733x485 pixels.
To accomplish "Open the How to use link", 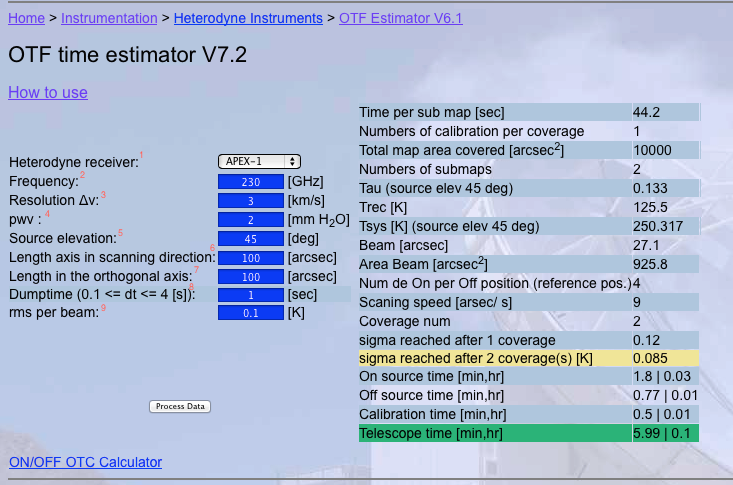I will tap(48, 92).
